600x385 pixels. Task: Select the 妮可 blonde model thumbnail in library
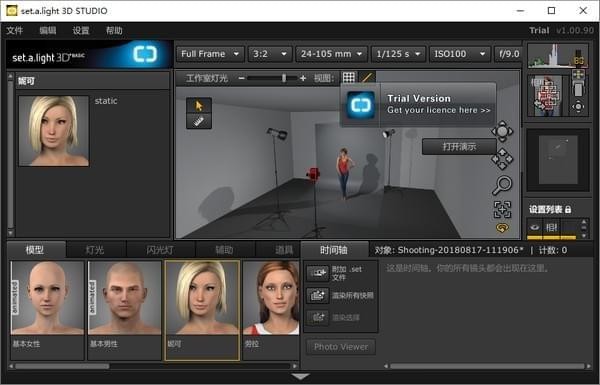click(x=202, y=298)
